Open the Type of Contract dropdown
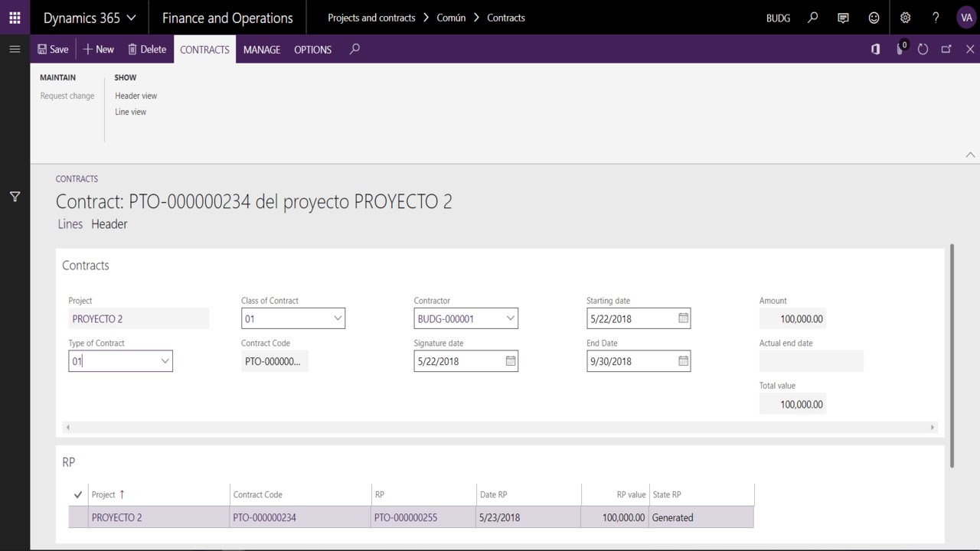 point(165,360)
